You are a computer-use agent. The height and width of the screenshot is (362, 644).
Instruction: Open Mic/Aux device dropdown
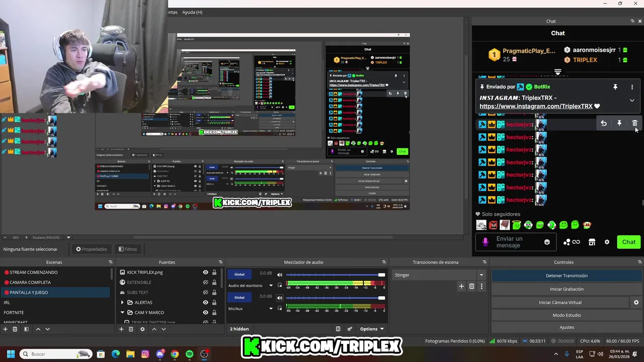271,308
